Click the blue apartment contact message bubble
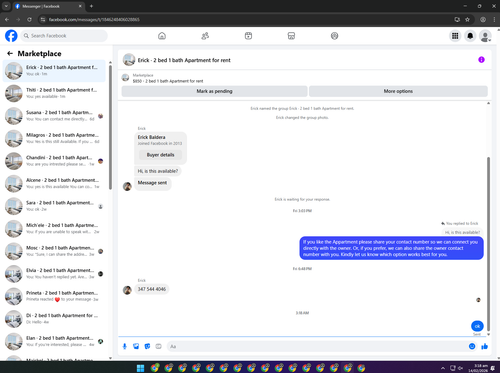The height and width of the screenshot is (373, 500). 391,248
